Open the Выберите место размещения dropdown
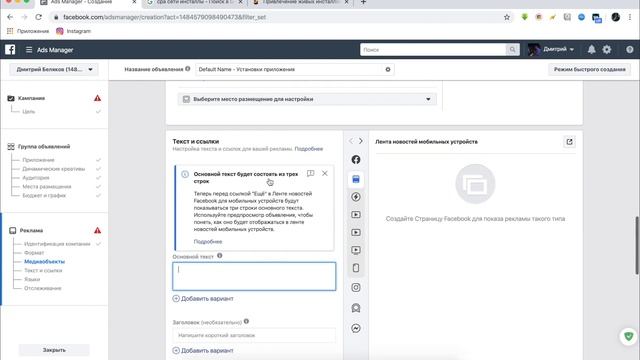The image size is (640, 360). pyautogui.click(x=307, y=99)
